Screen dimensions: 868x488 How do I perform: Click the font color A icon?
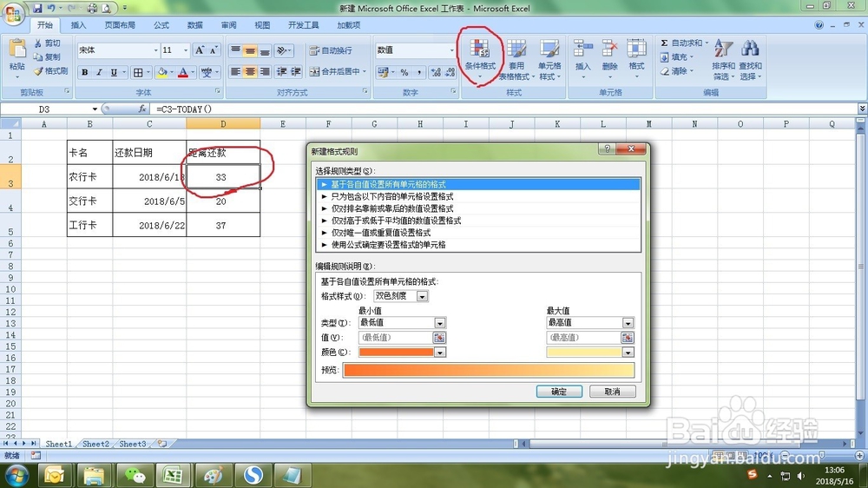pos(182,72)
